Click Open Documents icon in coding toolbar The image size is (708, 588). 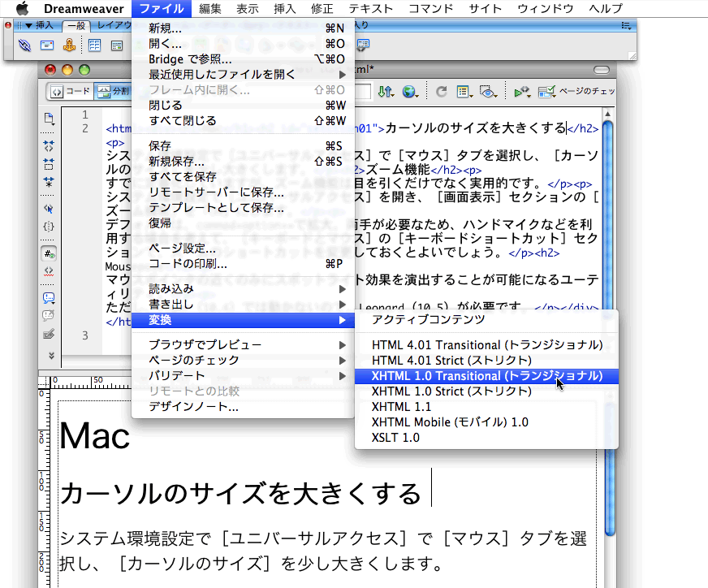[49, 119]
